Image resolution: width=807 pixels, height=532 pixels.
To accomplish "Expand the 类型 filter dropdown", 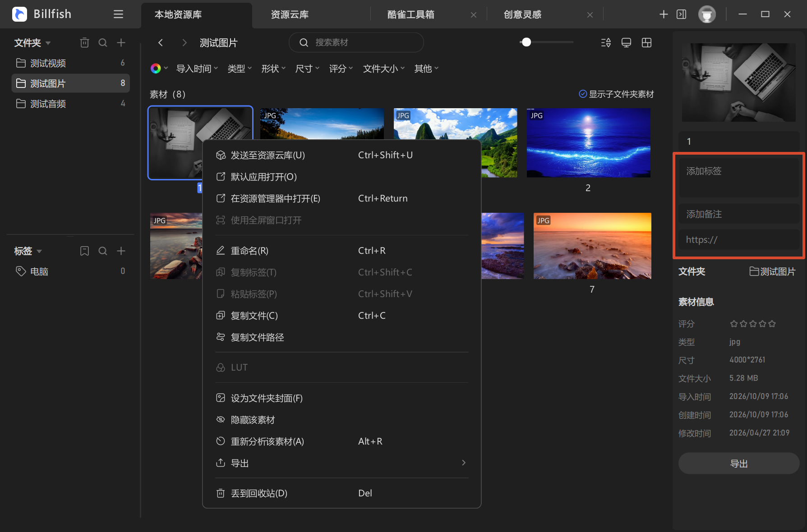I will tap(240, 69).
